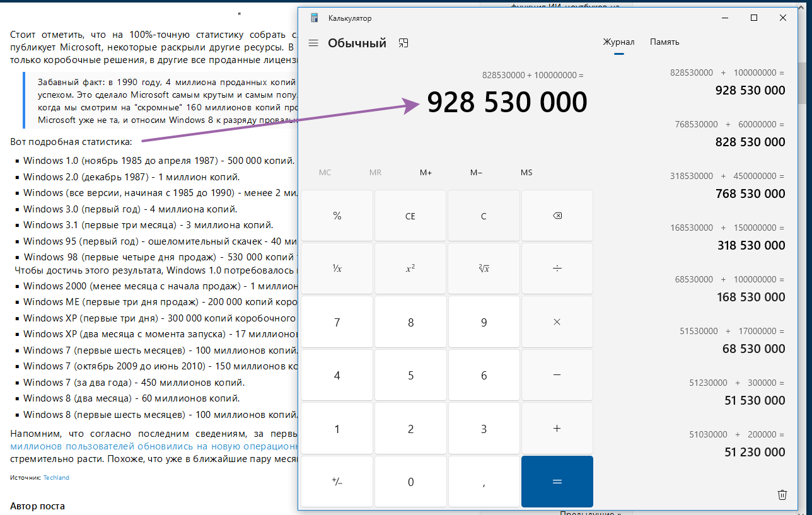
Task: Click digit 1 on the keypad
Action: pyautogui.click(x=337, y=429)
